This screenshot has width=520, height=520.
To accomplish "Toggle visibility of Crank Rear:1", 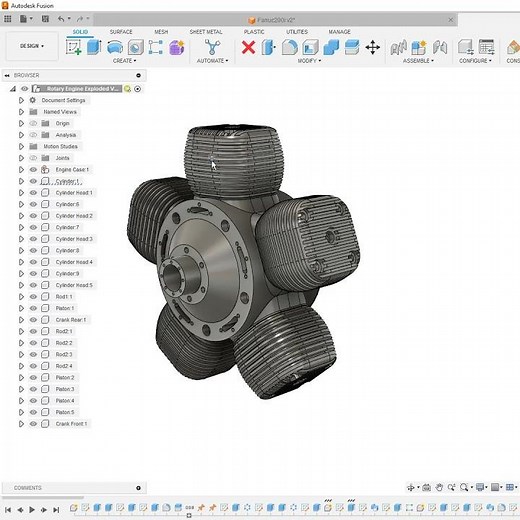I will 33,320.
